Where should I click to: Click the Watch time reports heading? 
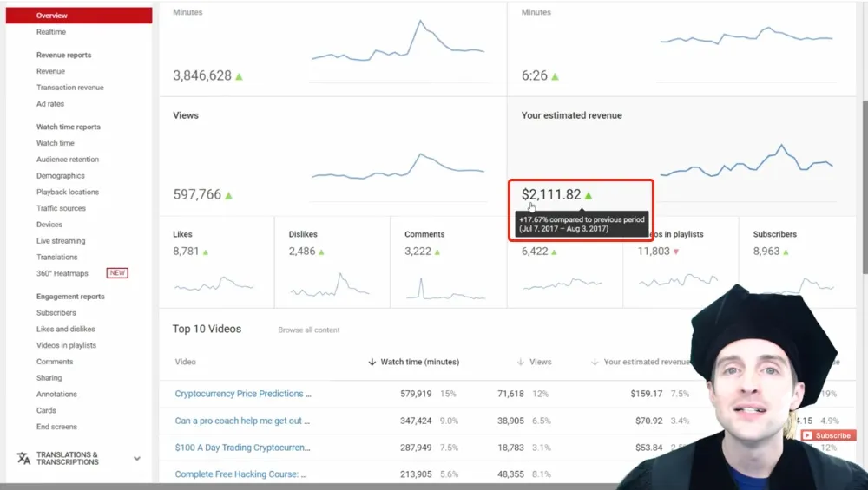click(x=68, y=127)
